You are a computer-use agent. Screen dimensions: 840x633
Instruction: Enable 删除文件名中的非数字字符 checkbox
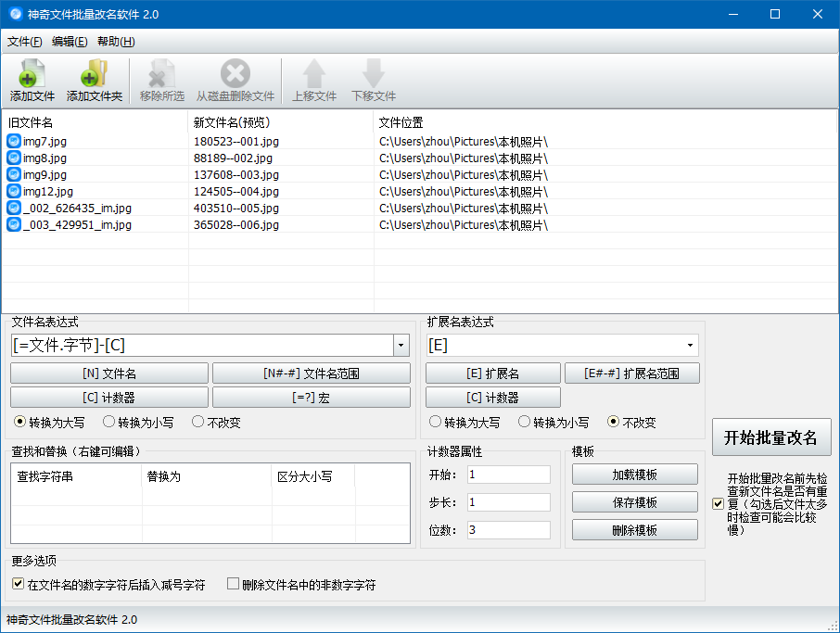[x=234, y=585]
